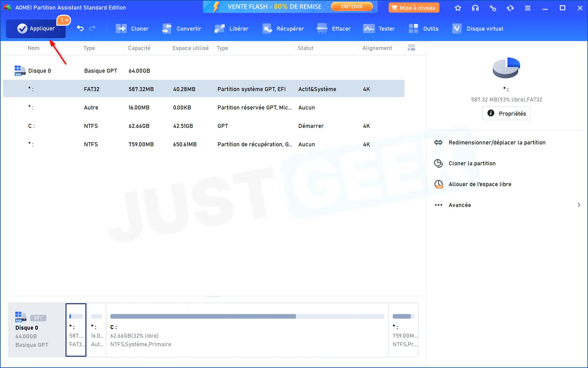Click the star favorites icon
This screenshot has height=368, width=588.
click(x=458, y=8)
